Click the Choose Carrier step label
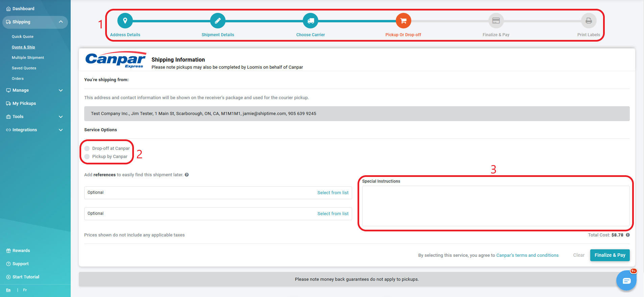Viewport: 644px width, 297px height. (x=310, y=35)
